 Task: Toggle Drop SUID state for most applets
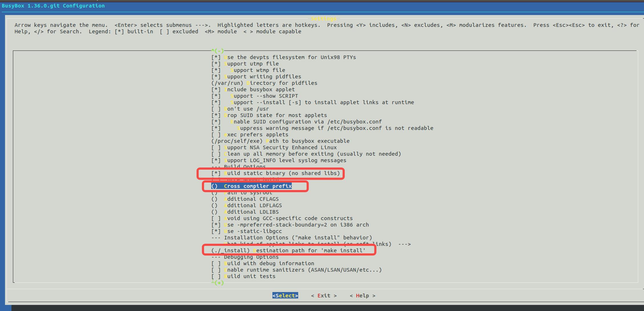[x=269, y=115]
